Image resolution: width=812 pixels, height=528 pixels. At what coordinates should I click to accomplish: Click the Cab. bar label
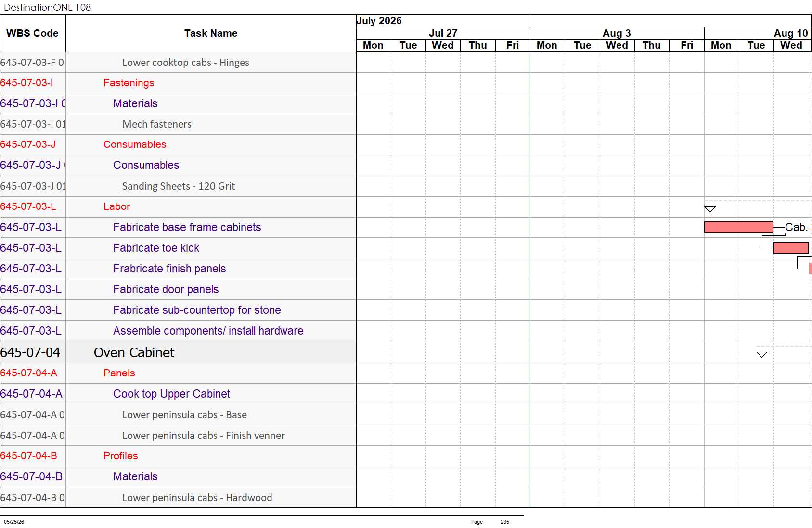[796, 227]
